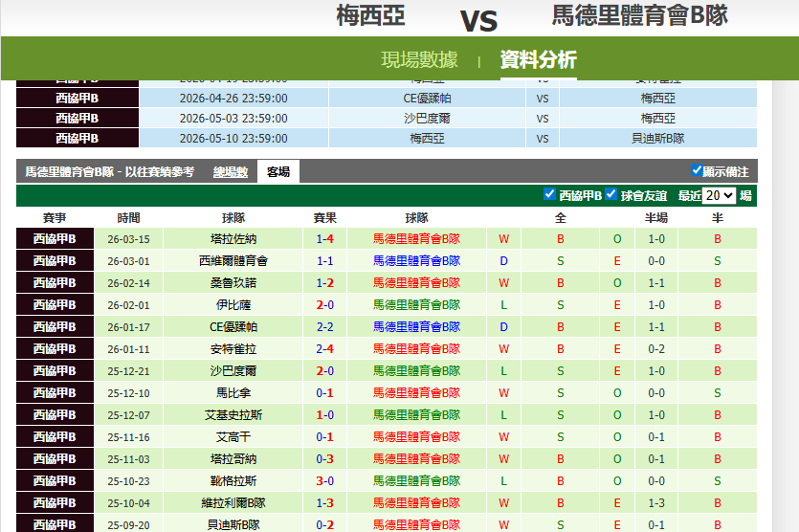Select 伊比薩 in the team column

(x=233, y=305)
